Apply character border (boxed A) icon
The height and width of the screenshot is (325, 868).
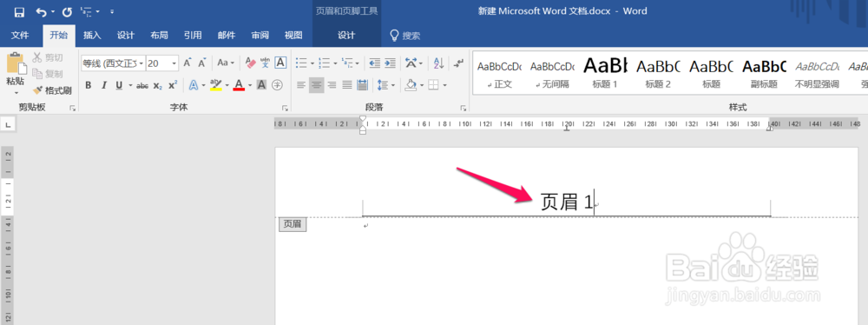click(280, 63)
